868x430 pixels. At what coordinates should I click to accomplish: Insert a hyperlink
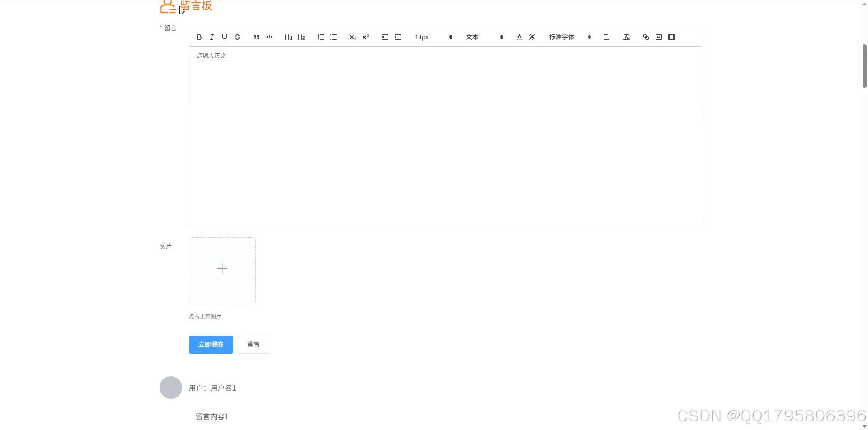pyautogui.click(x=646, y=37)
